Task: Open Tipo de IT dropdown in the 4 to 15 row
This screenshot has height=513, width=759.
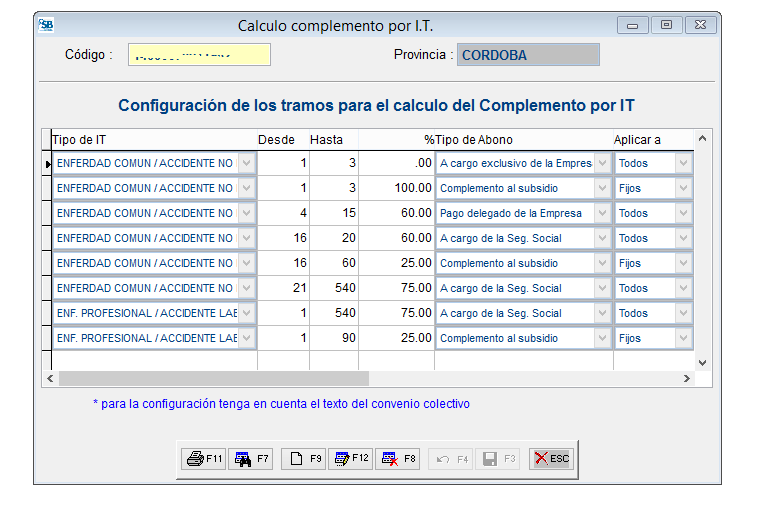Action: pos(247,213)
